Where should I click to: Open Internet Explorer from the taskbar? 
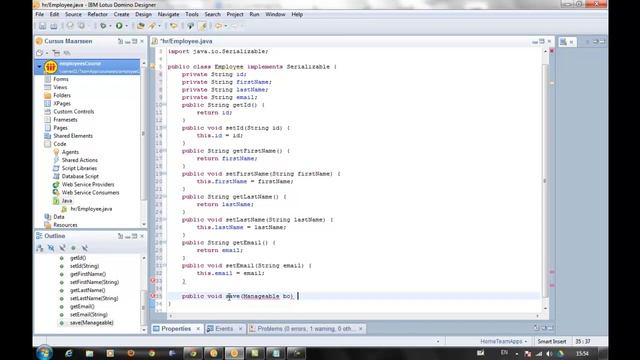[x=69, y=353]
